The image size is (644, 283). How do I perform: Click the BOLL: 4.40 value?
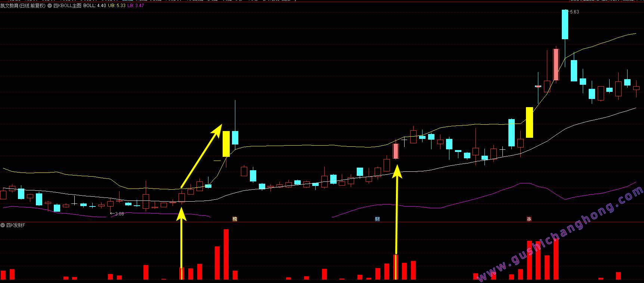pos(95,6)
